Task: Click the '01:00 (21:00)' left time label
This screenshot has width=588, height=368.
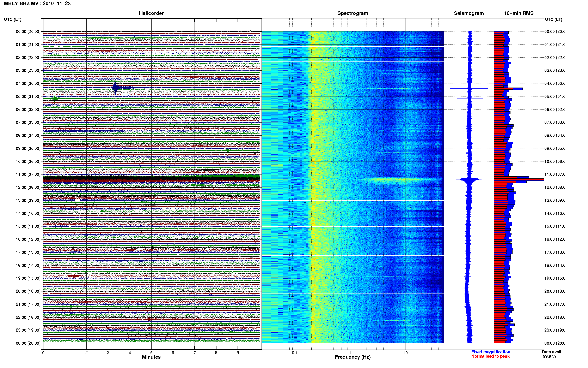Action: pyautogui.click(x=28, y=44)
